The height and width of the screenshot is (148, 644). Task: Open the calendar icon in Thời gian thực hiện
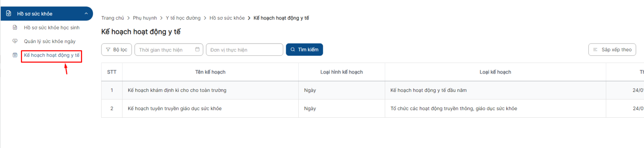click(x=197, y=49)
